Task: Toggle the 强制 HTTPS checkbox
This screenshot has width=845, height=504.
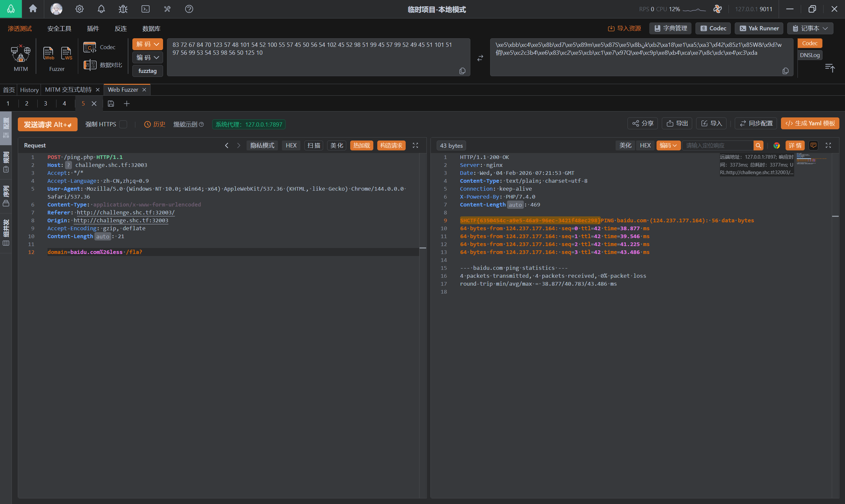Action: click(123, 124)
